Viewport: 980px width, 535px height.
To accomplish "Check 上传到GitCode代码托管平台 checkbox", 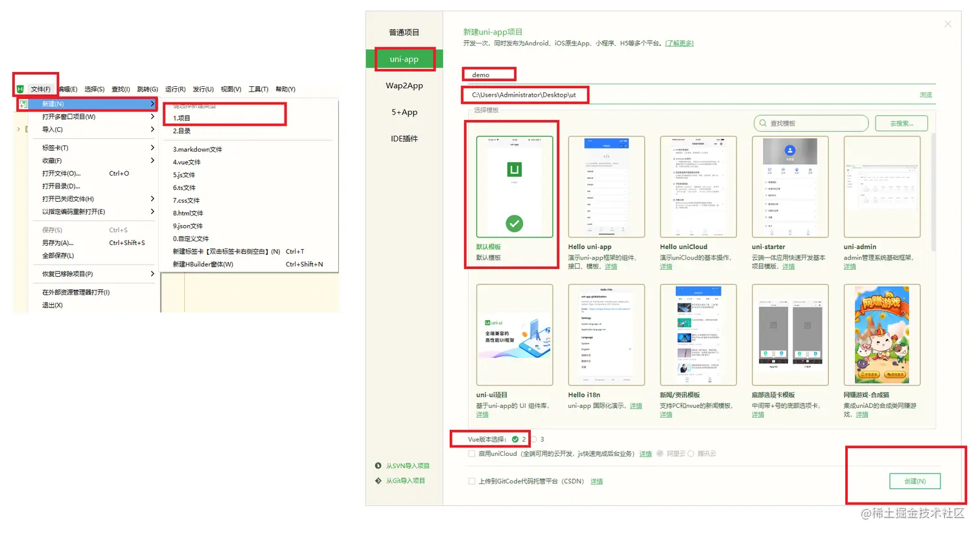I will [x=472, y=481].
